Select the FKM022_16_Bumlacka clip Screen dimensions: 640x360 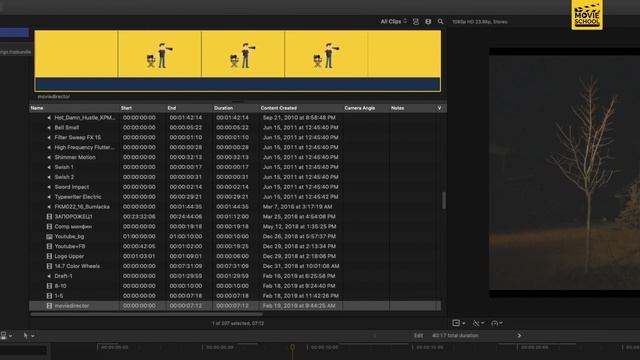coord(235,207)
